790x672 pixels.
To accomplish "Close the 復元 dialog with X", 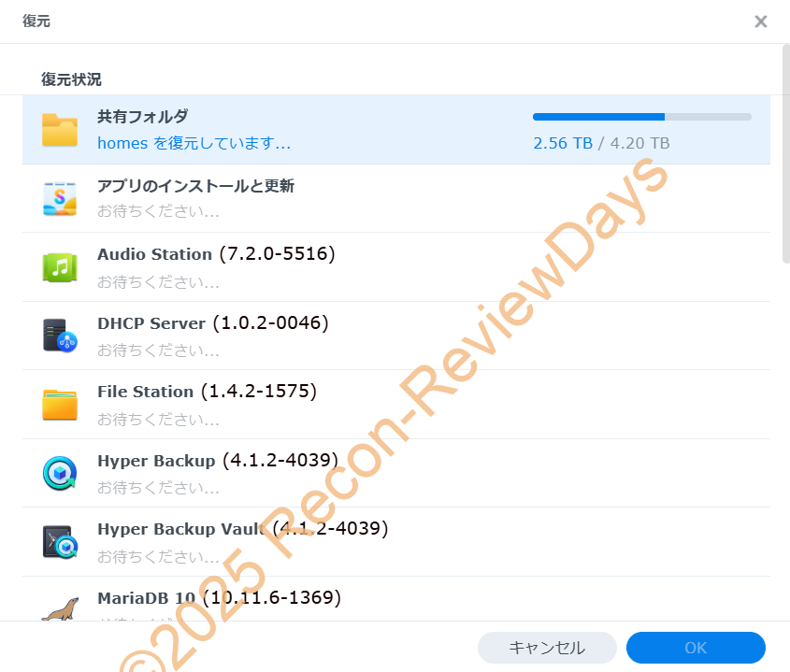I will (761, 21).
